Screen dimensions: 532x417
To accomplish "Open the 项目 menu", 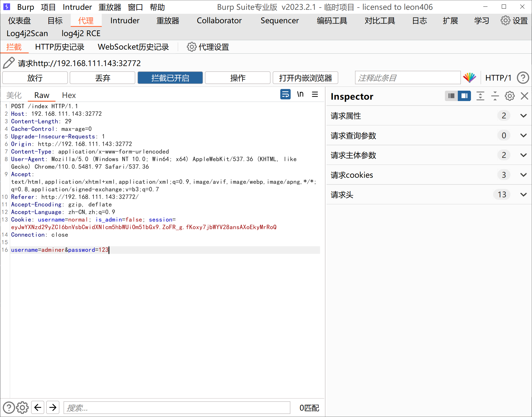I will [x=48, y=7].
